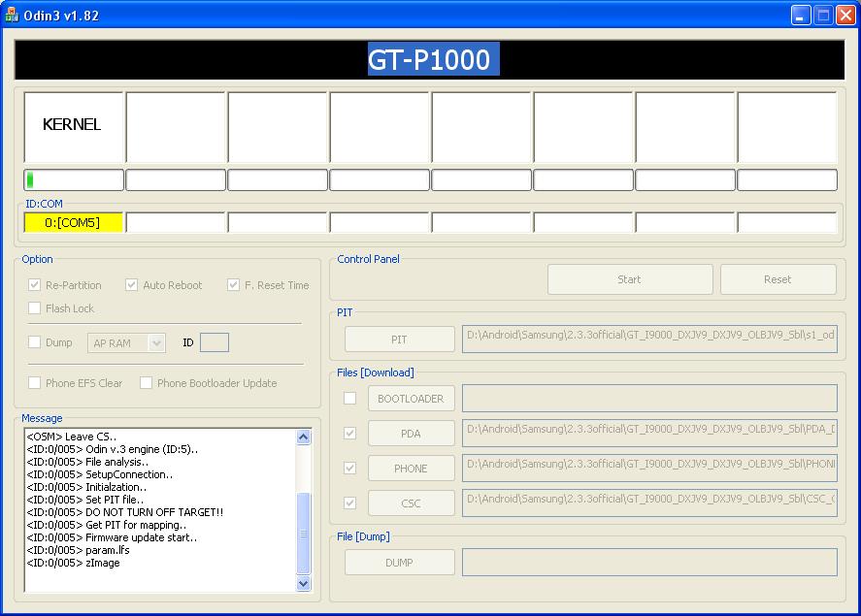Image resolution: width=861 pixels, height=616 pixels.
Task: Click the Reset button
Action: [778, 279]
